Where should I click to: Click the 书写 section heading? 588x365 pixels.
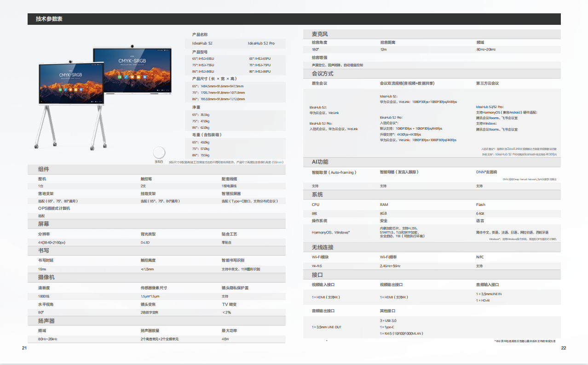[x=44, y=251]
